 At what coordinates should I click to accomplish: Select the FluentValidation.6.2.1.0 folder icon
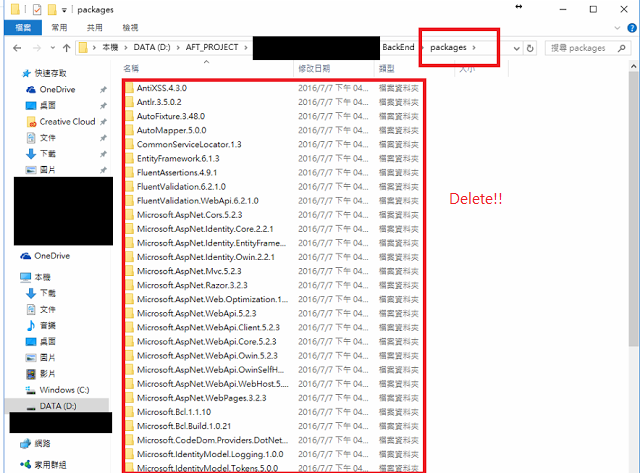coord(129,187)
